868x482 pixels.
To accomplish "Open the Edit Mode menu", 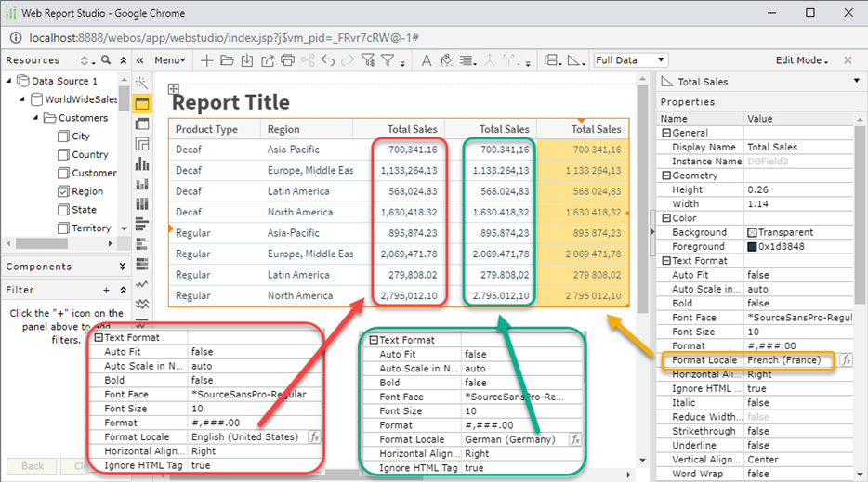I will pos(802,60).
